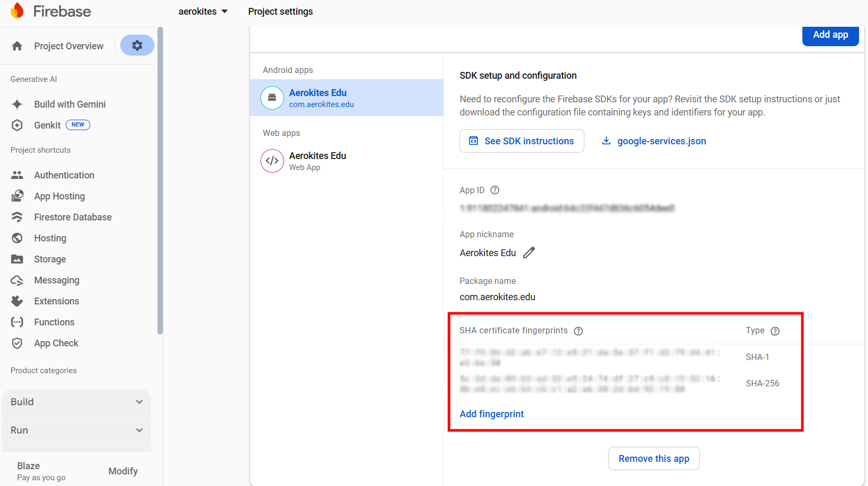Go to Firestore Database
Image resolution: width=868 pixels, height=486 pixels.
[73, 217]
